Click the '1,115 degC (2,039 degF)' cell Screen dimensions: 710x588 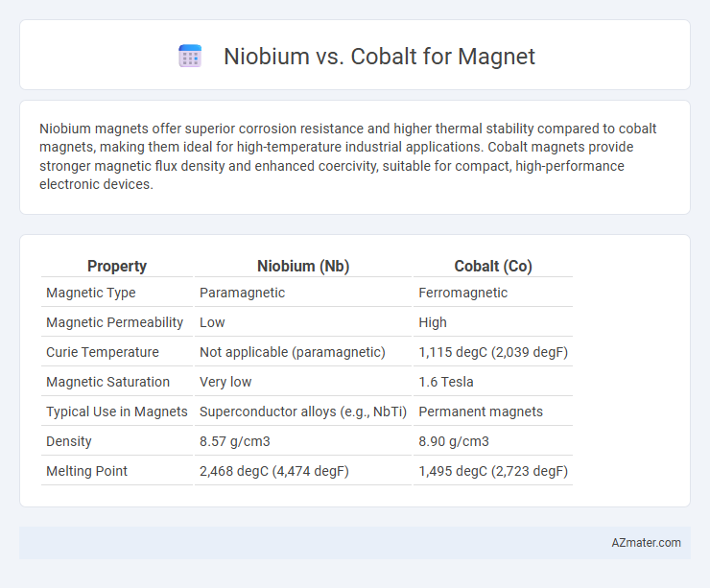pyautogui.click(x=493, y=352)
